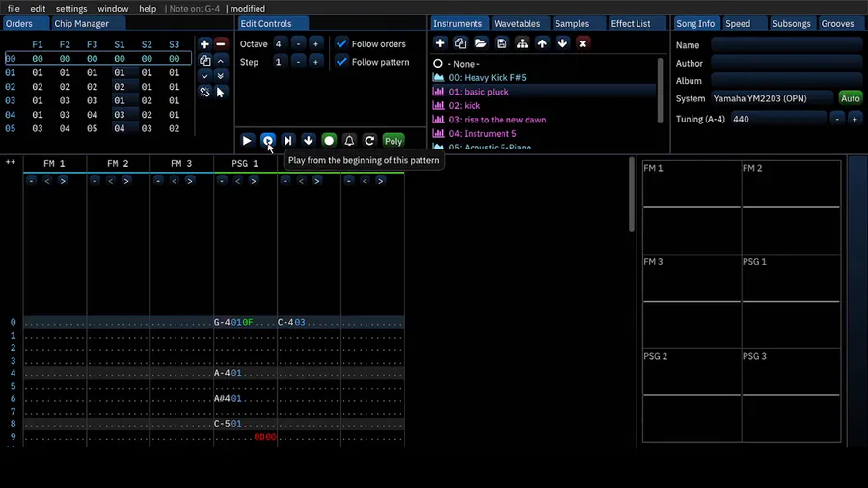The image size is (868, 488).
Task: Toggle instrument folder tree view icon
Action: 522,43
